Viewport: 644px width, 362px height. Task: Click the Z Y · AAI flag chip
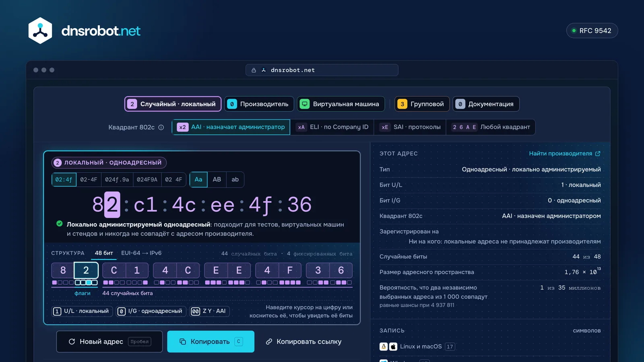(x=210, y=311)
